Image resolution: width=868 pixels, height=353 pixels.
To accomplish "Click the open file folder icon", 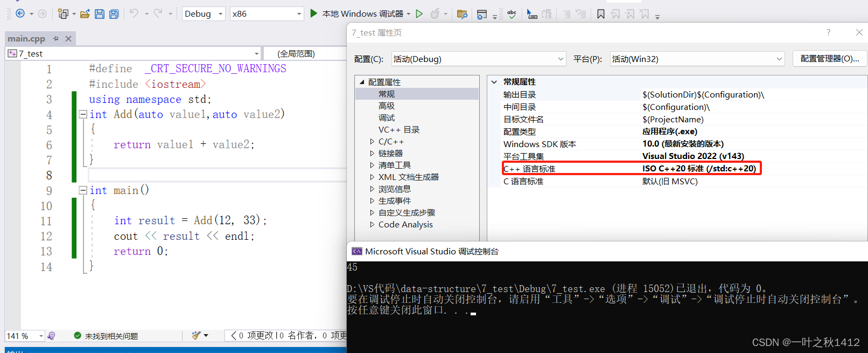I will click(85, 13).
